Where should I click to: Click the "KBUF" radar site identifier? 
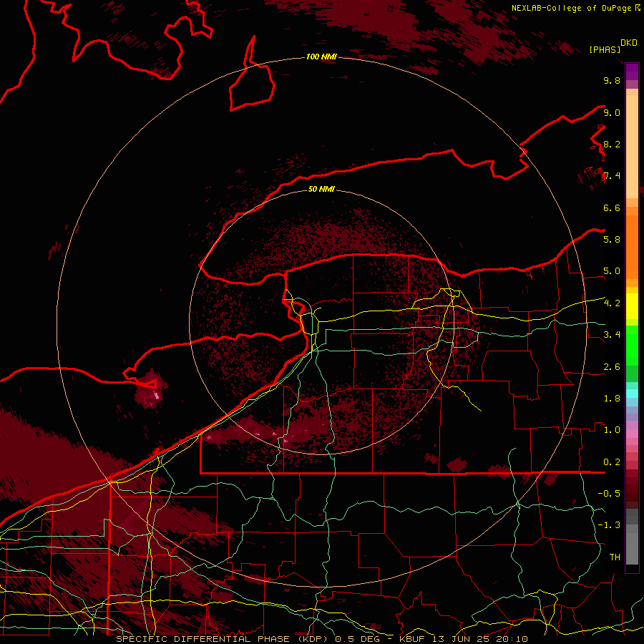[x=412, y=639]
